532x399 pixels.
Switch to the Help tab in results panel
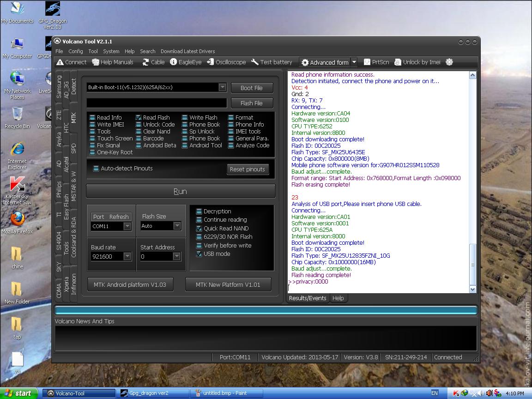tap(338, 298)
